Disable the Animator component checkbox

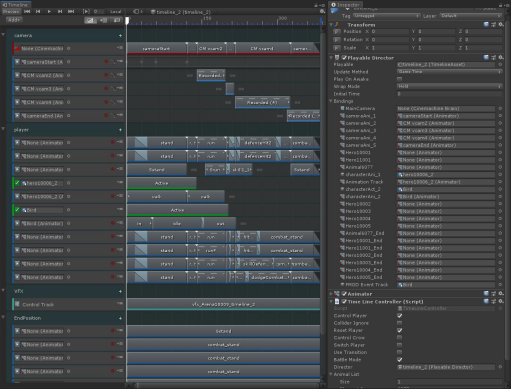tap(344, 294)
